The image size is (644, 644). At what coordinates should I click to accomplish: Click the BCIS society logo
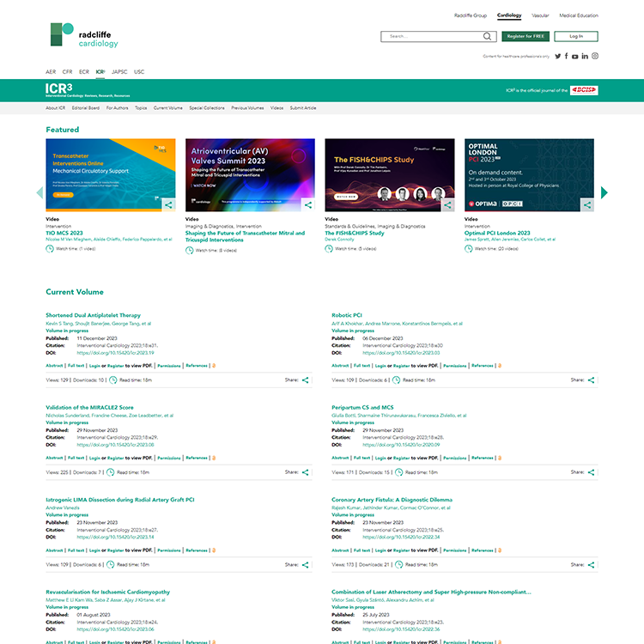(x=584, y=90)
